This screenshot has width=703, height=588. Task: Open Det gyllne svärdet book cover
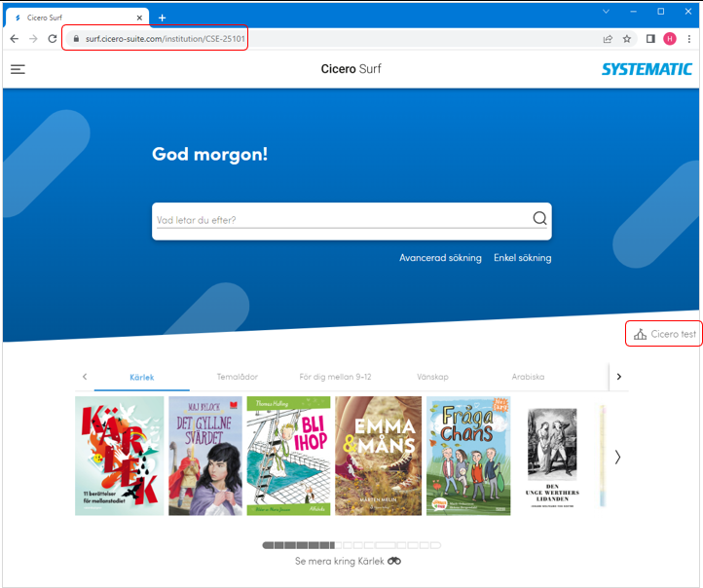pos(205,456)
